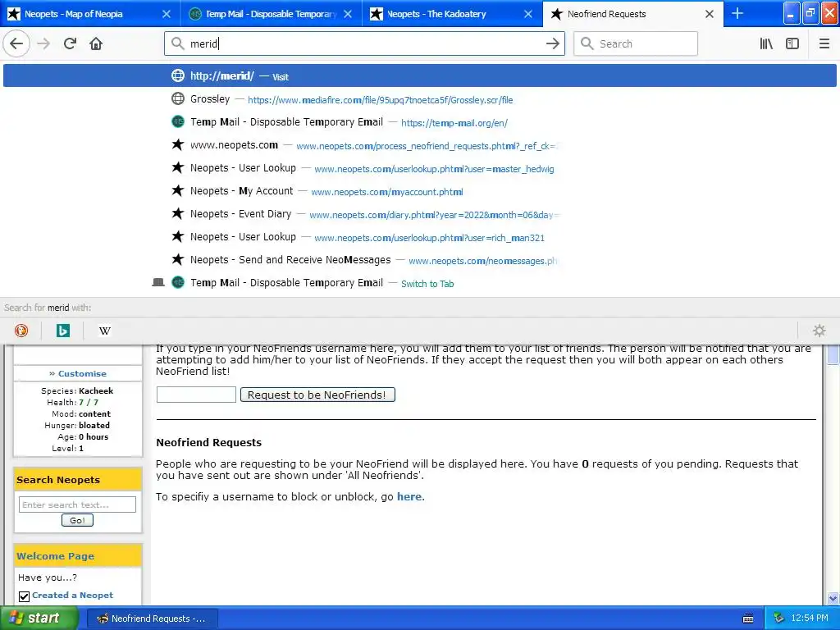Image resolution: width=840 pixels, height=630 pixels.
Task: Click Request to be NeoFriends! button
Action: click(317, 395)
